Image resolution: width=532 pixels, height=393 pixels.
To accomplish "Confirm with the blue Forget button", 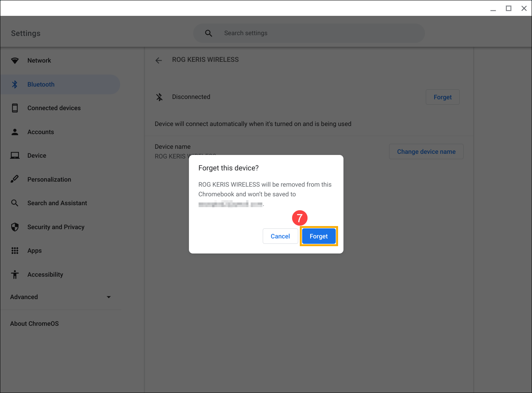I will pos(319,236).
